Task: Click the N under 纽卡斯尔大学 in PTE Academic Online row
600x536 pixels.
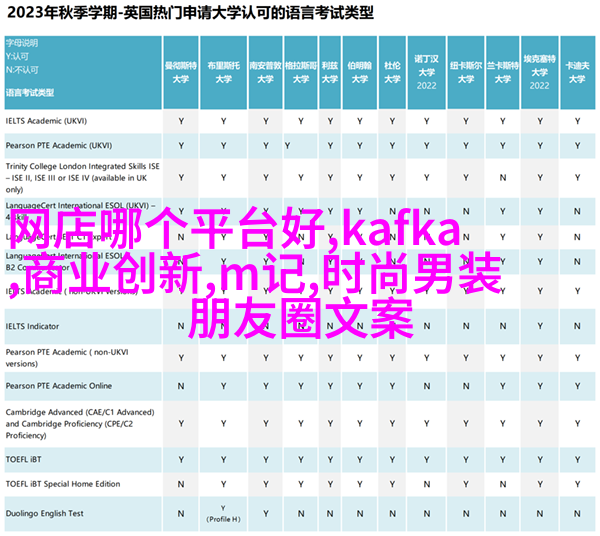Action: pyautogui.click(x=466, y=386)
